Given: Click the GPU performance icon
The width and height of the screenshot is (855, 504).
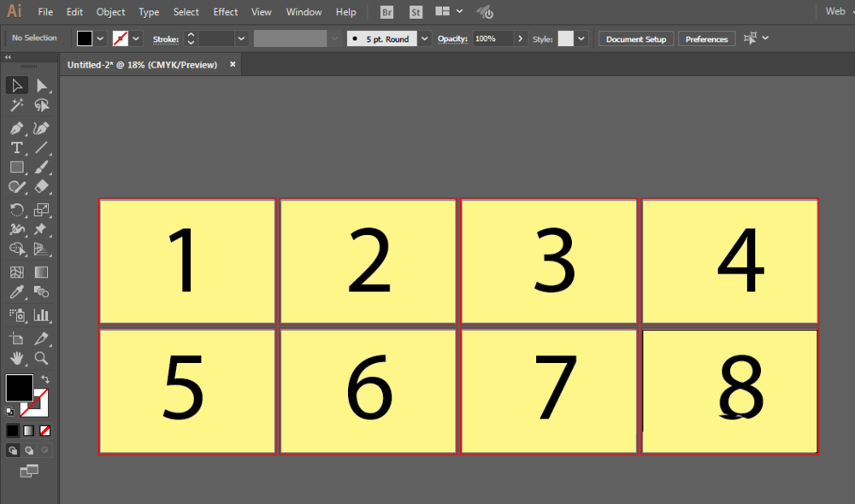Looking at the screenshot, I should [485, 12].
